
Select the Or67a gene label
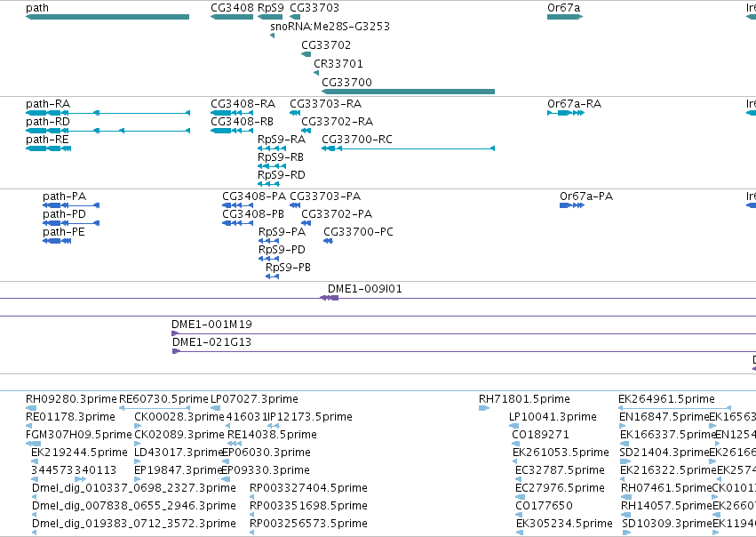(563, 8)
